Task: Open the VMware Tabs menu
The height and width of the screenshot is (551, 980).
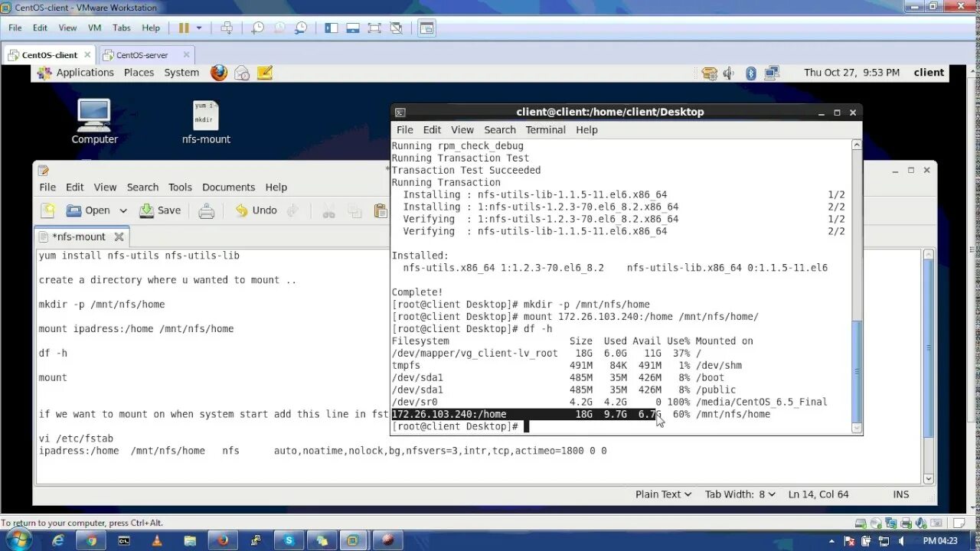Action: coord(121,28)
